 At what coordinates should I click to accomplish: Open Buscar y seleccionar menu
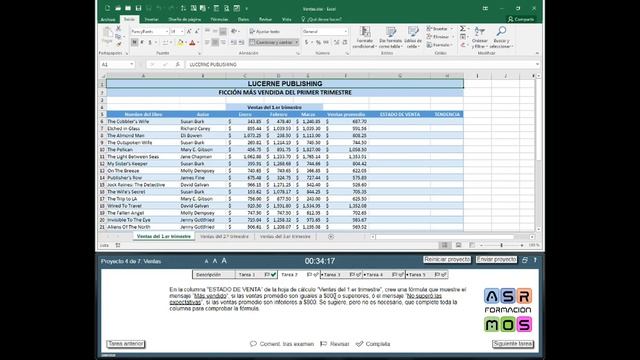point(501,38)
